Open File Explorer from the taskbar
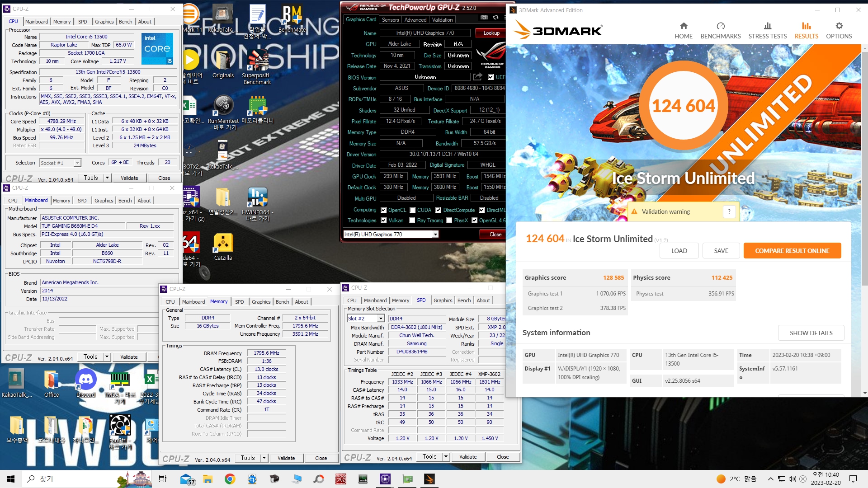This screenshot has width=868, height=488. [208, 479]
